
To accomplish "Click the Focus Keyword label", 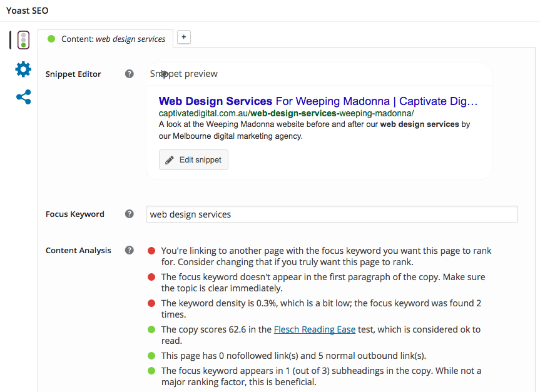I will (x=74, y=214).
